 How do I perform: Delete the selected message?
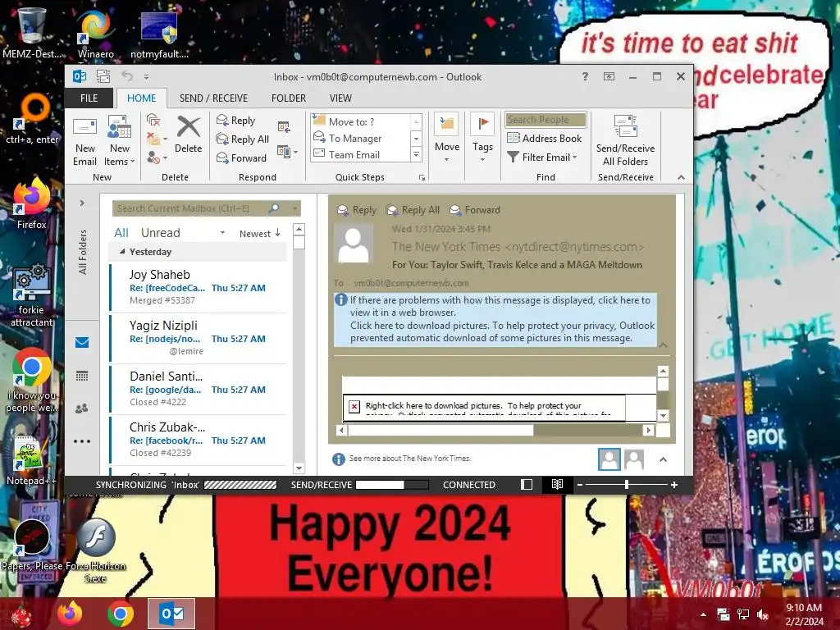[x=188, y=135]
